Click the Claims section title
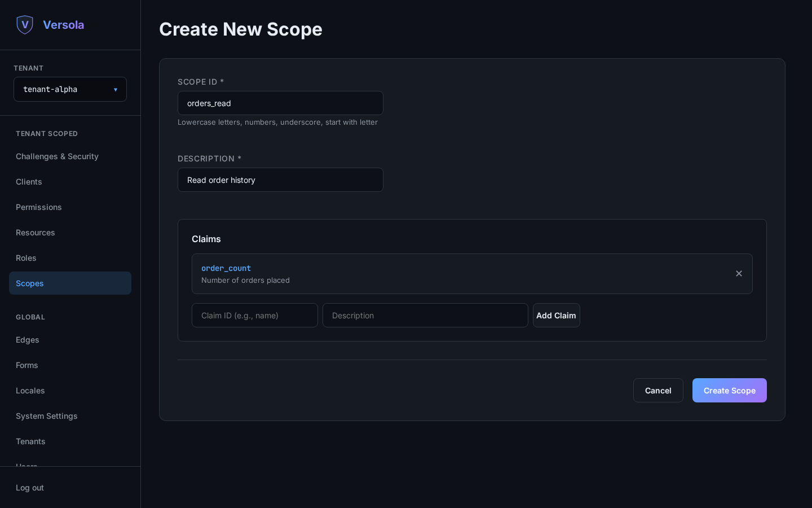The height and width of the screenshot is (508, 812). coord(206,239)
